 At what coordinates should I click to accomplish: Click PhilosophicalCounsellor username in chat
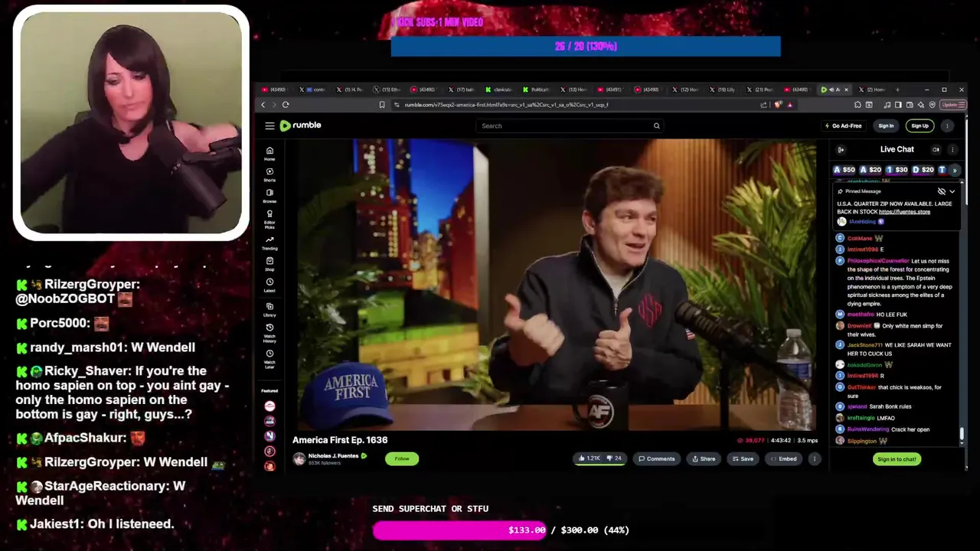[878, 261]
